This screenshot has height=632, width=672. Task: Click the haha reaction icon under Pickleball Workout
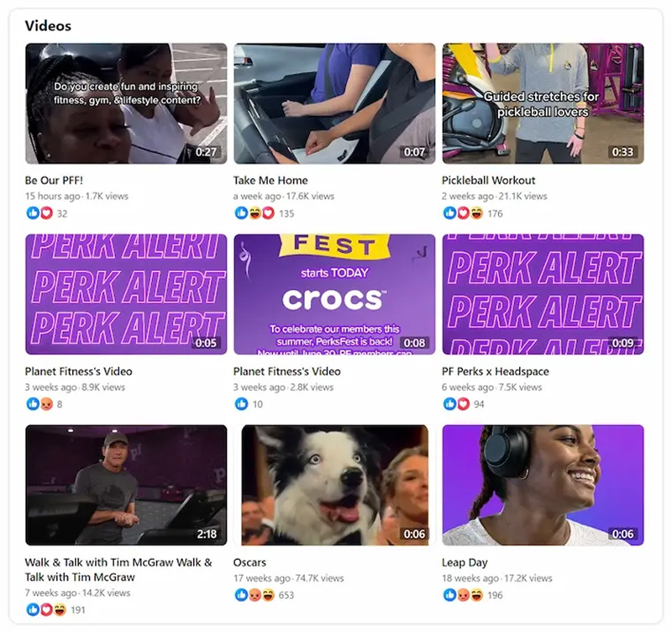click(476, 213)
